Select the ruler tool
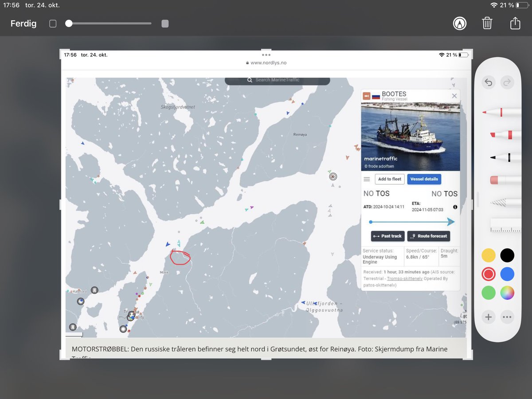This screenshot has width=532, height=399. [505, 225]
